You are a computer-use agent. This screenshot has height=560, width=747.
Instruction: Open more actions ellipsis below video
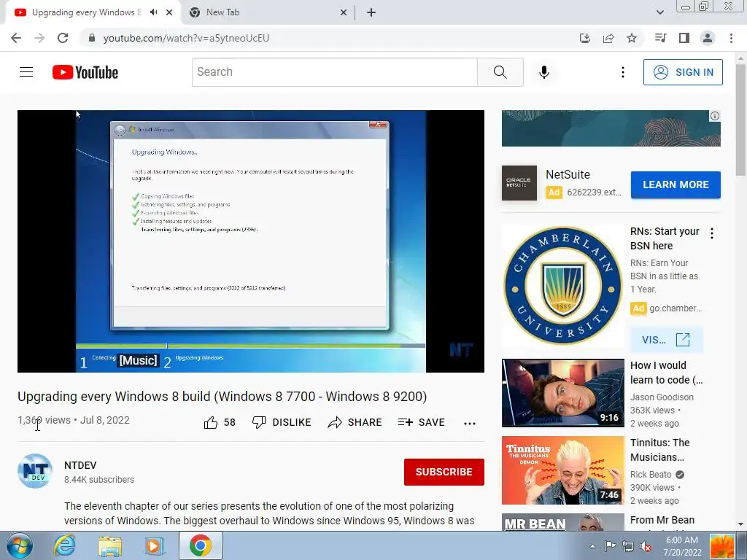pos(470,424)
